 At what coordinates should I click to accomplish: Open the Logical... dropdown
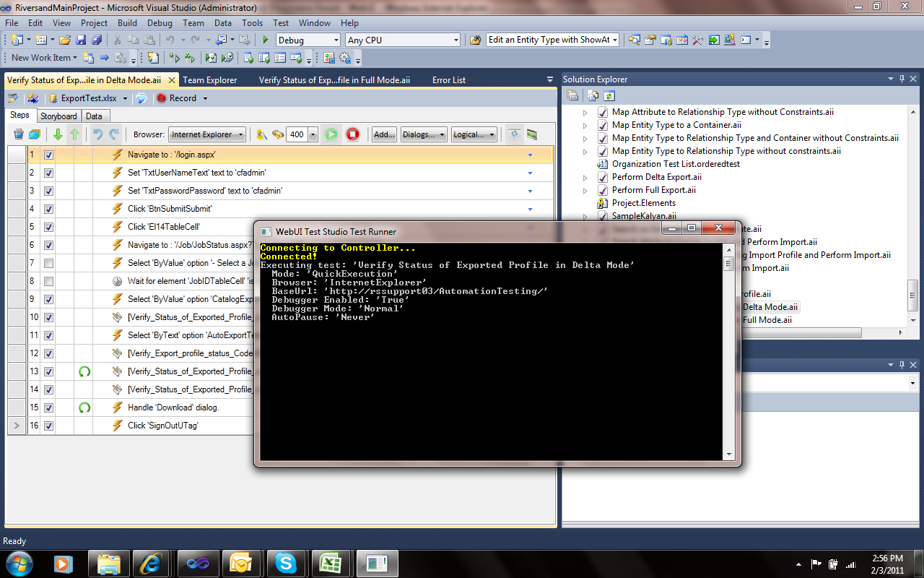[474, 134]
